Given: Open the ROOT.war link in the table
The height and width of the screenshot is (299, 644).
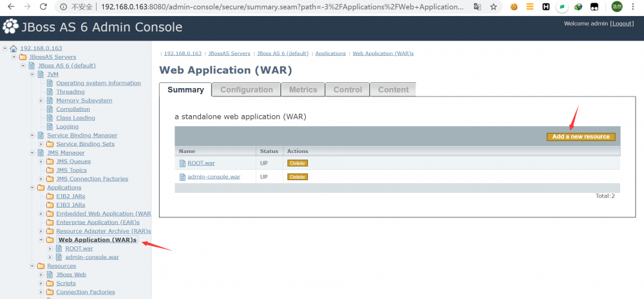Looking at the screenshot, I should pos(201,163).
